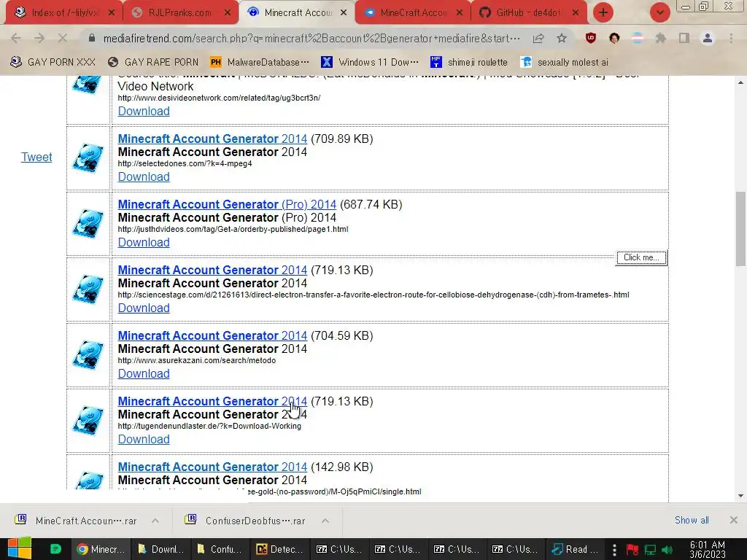Open the Windows 11 Download bookmark
Image resolution: width=747 pixels, height=560 pixels.
pyautogui.click(x=370, y=62)
